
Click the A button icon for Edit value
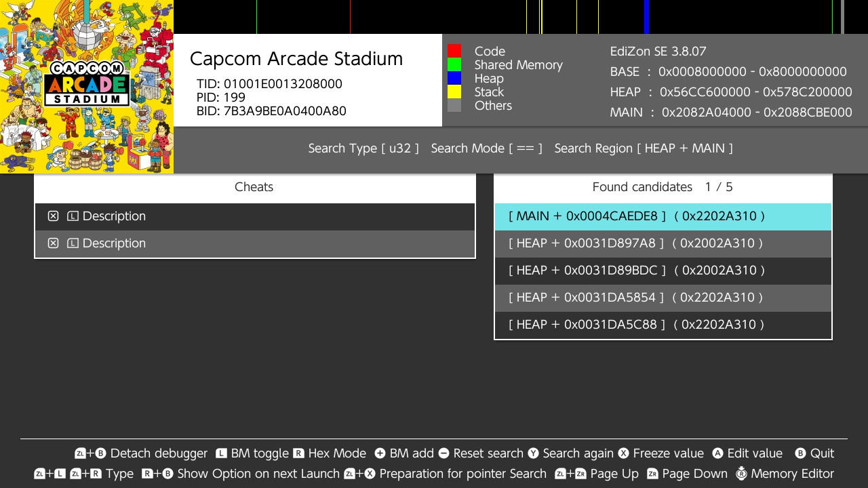coord(717,453)
